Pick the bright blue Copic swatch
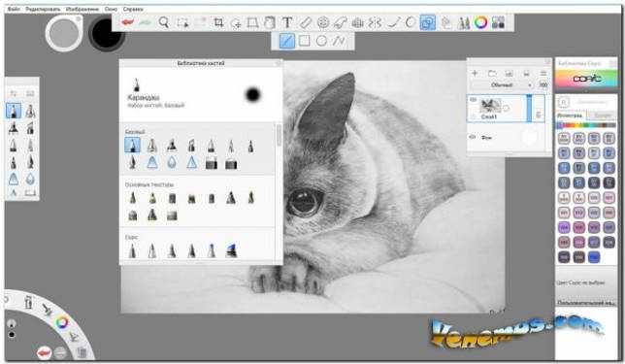Image resolution: width=625 pixels, height=364 pixels. point(594,257)
